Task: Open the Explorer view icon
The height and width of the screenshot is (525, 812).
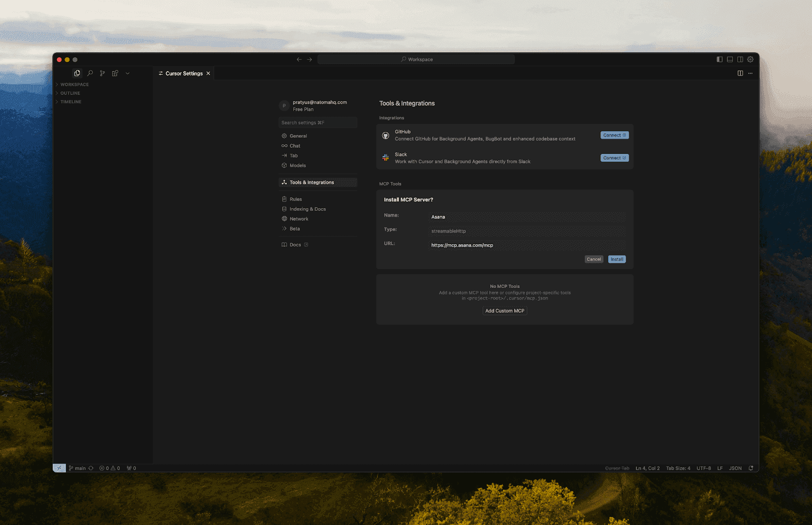Action: [x=77, y=73]
